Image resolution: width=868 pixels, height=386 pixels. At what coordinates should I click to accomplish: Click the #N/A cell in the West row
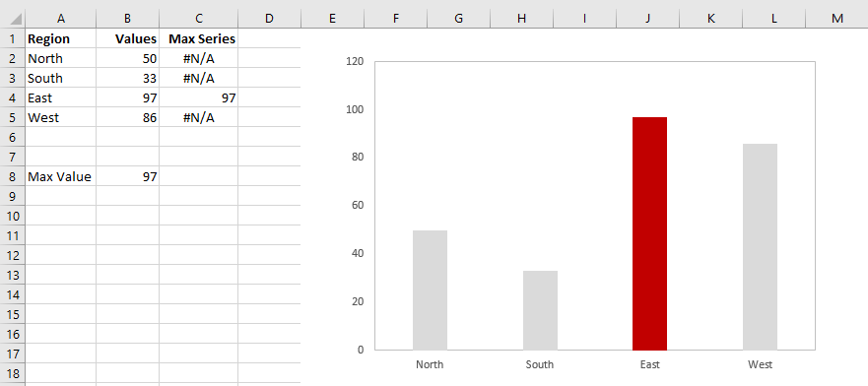pyautogui.click(x=199, y=118)
